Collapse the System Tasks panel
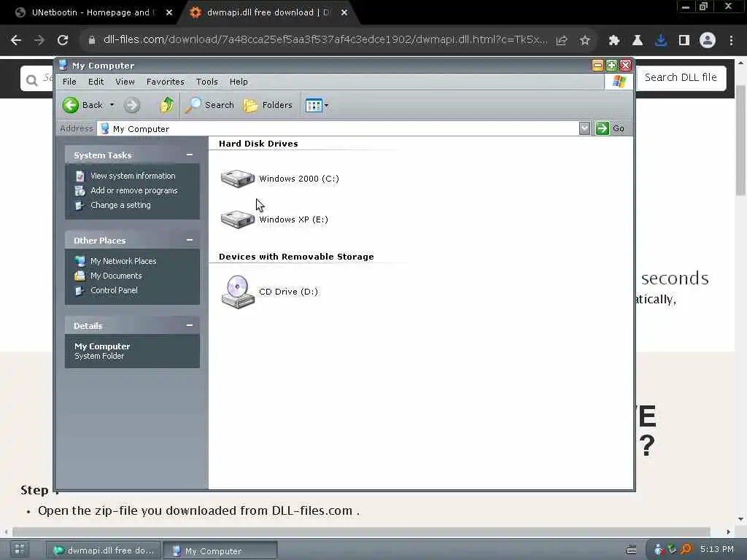The width and height of the screenshot is (747, 560). click(190, 155)
